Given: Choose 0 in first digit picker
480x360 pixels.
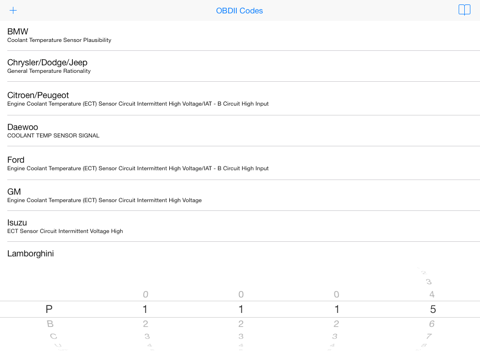Looking at the screenshot, I should pyautogui.click(x=145, y=294).
